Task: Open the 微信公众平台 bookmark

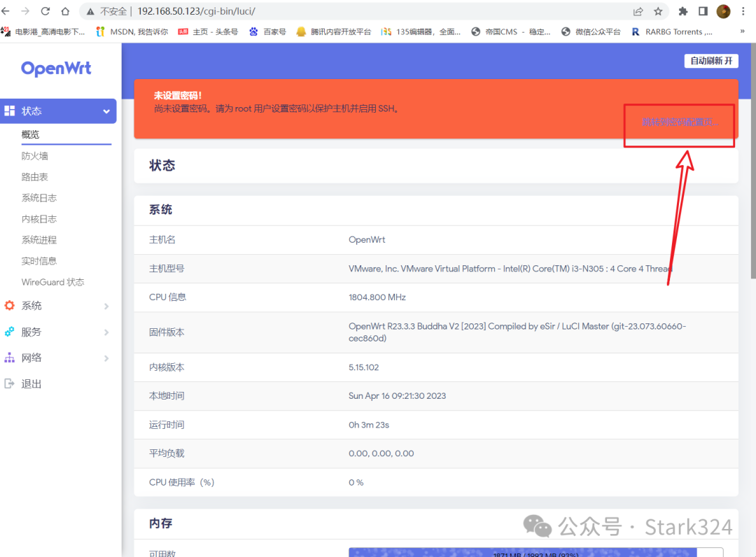Action: 591,31
